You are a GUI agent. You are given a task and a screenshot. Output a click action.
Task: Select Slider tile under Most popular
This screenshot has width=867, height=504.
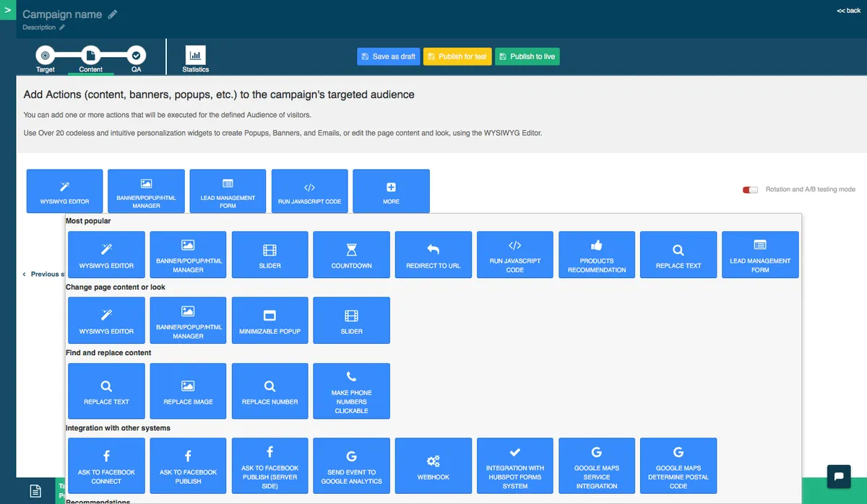269,255
